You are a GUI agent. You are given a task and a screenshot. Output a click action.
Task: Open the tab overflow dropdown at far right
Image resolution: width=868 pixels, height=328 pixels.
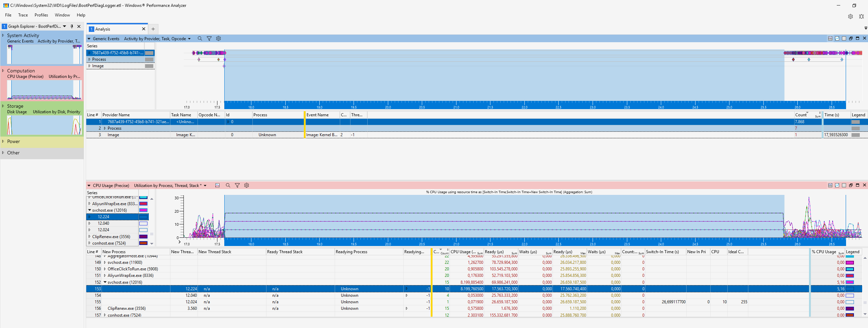pos(866,28)
